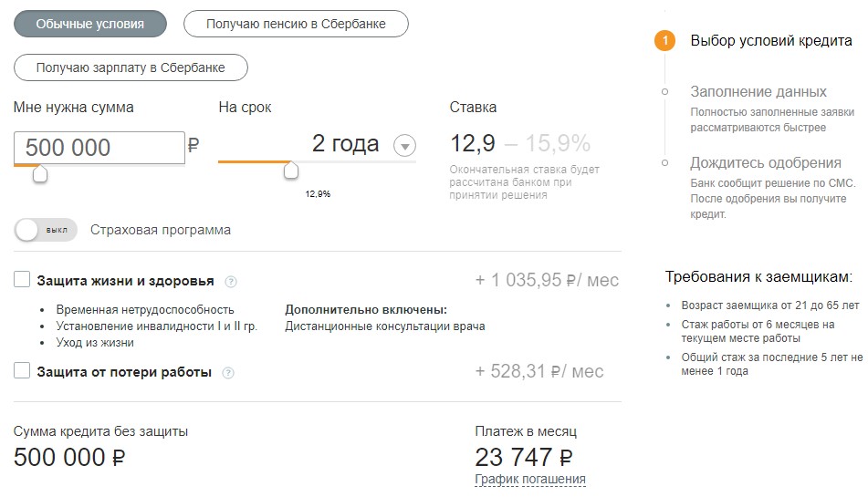Select Обычные условия tab
The image size is (868, 497).
coord(90,24)
